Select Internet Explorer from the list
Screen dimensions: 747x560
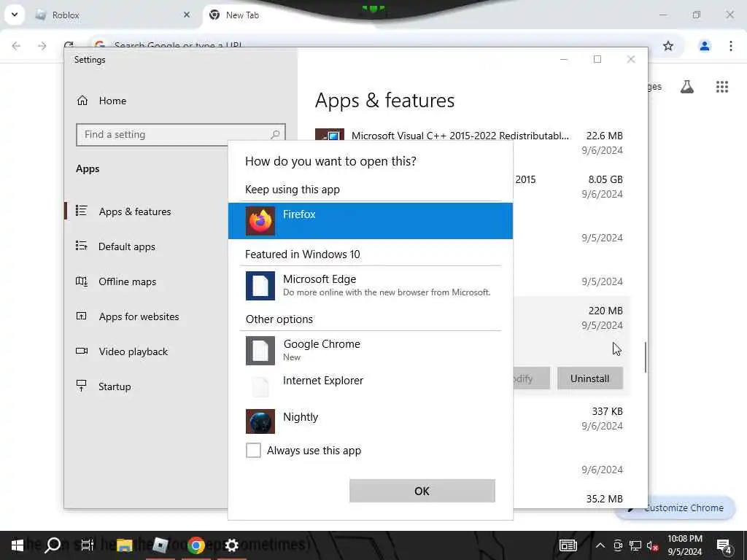point(370,386)
